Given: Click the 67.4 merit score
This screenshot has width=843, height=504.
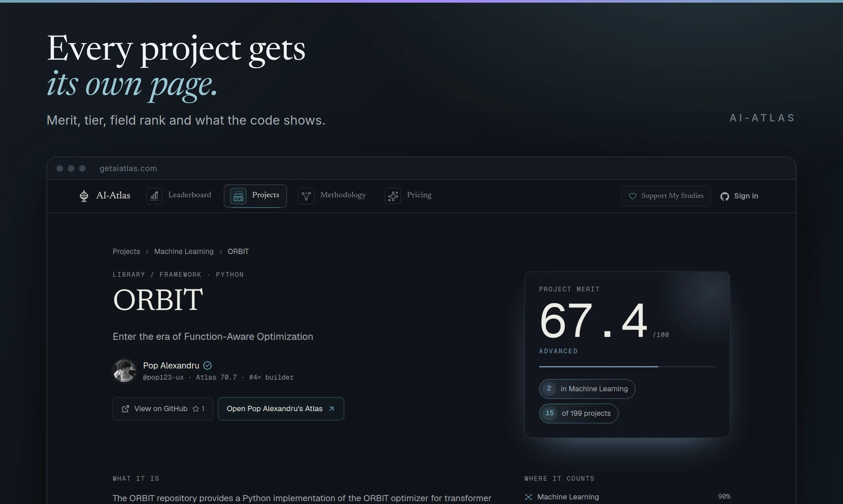Looking at the screenshot, I should [593, 321].
